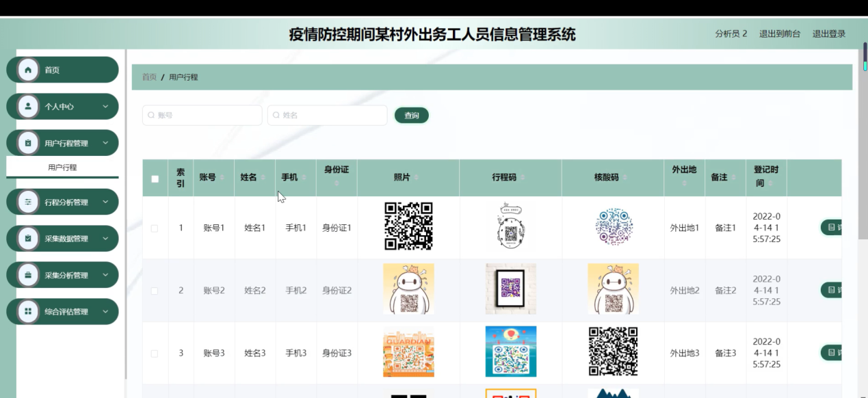The width and height of the screenshot is (868, 398).
Task: Click the grid icon for 综合评估管理
Action: tap(28, 312)
